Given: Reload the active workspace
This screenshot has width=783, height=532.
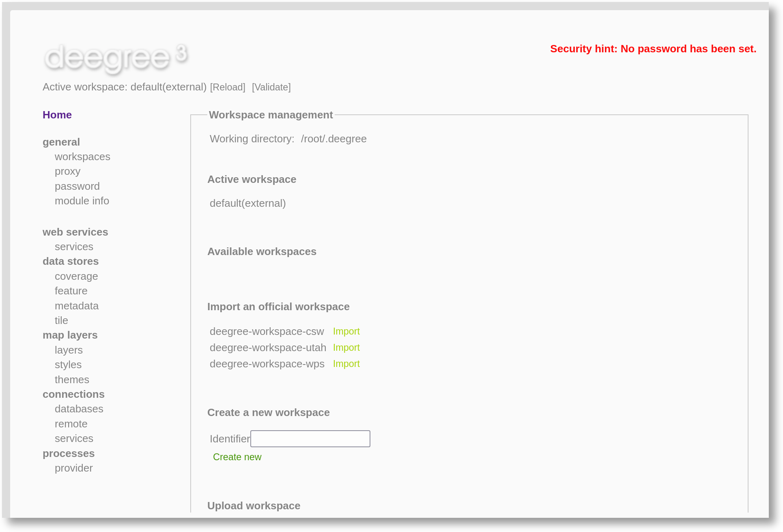Looking at the screenshot, I should (228, 87).
